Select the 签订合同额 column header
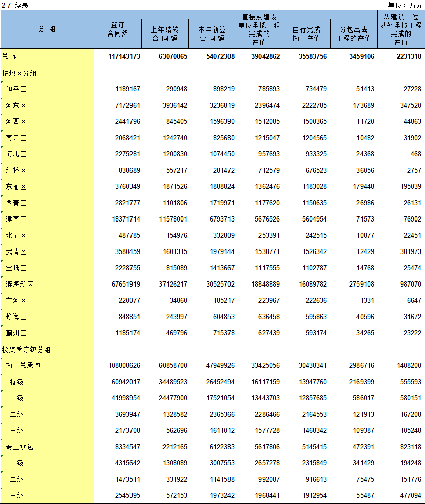This screenshot has height=504, width=425. click(x=118, y=29)
